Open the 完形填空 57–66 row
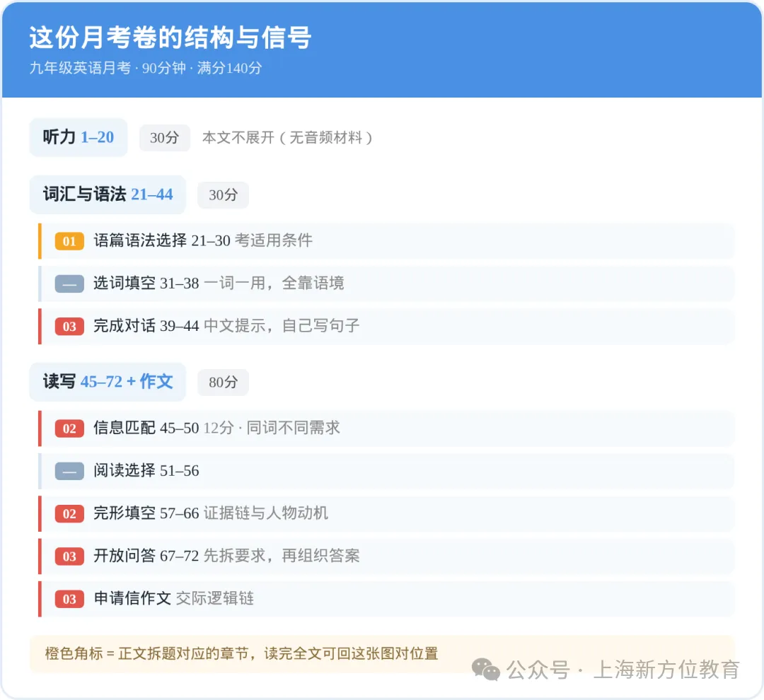764x700 pixels. click(x=386, y=514)
